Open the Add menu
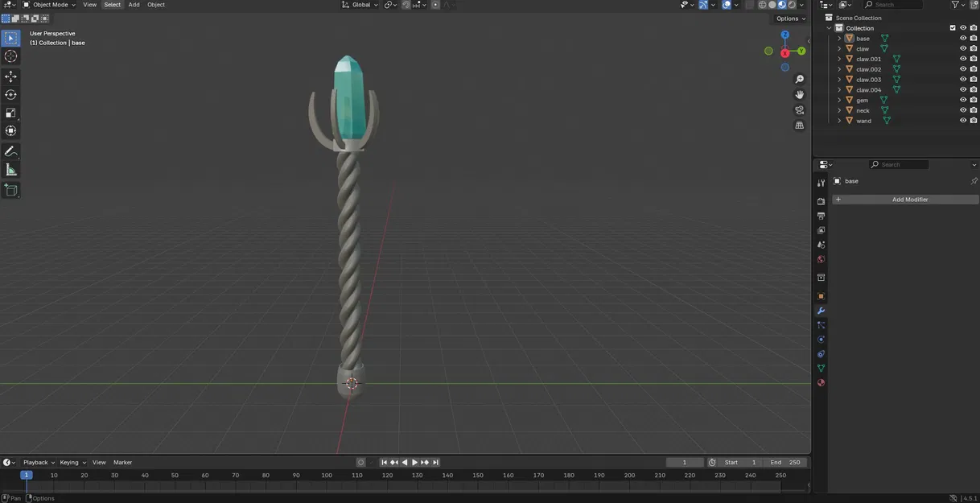This screenshot has width=980, height=503. 134,4
